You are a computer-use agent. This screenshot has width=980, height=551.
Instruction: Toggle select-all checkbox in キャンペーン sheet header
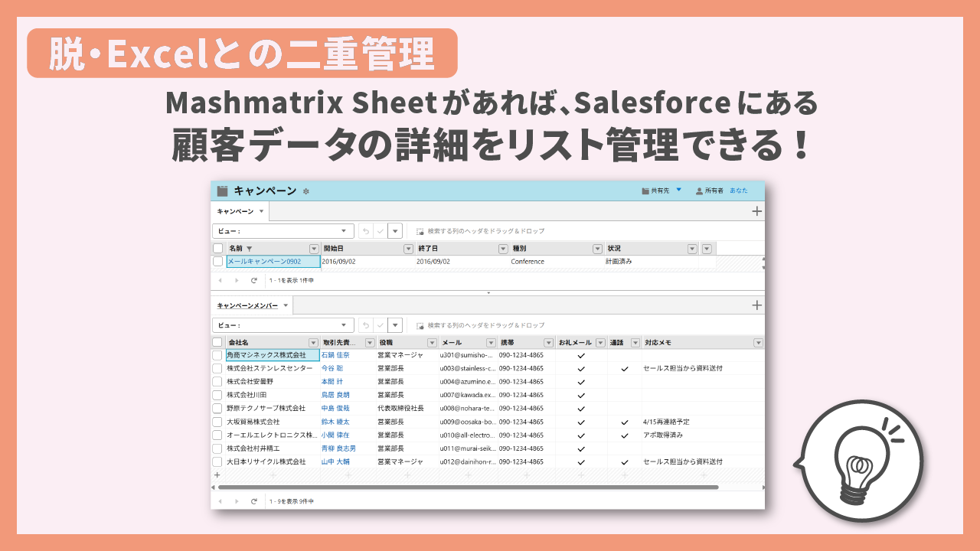click(218, 249)
